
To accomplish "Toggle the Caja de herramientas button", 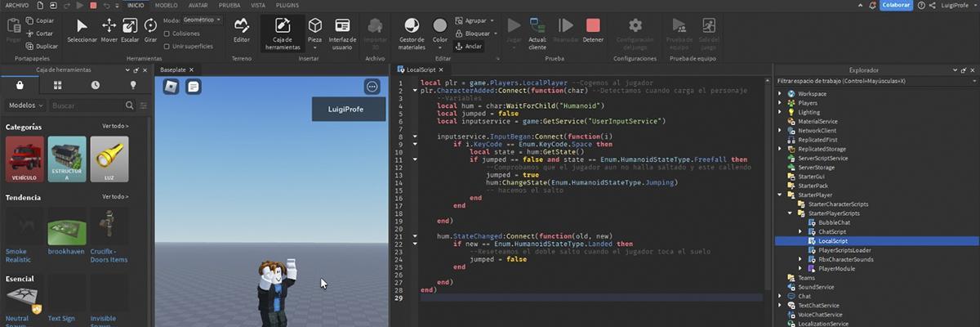I will coord(283,34).
